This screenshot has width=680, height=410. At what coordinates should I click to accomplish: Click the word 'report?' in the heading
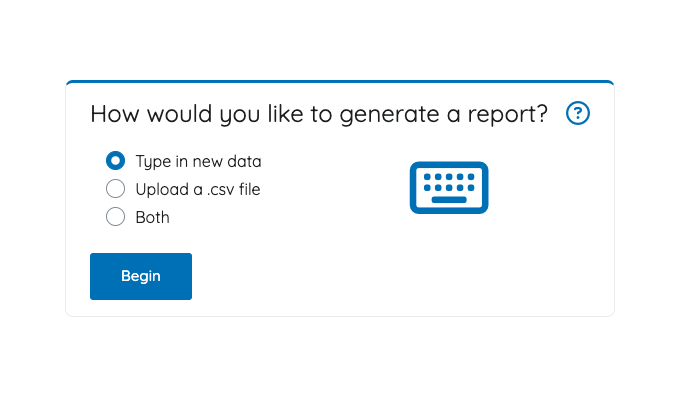[509, 114]
